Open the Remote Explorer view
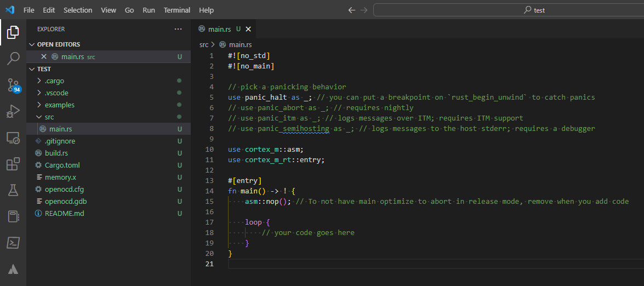The image size is (644, 286). coord(13,138)
